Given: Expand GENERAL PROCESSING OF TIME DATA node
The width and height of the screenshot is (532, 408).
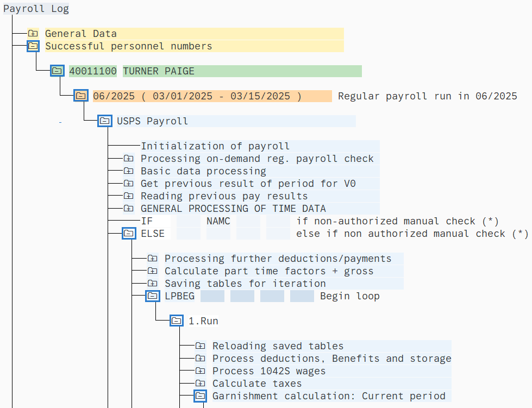Looking at the screenshot, I should click(129, 209).
